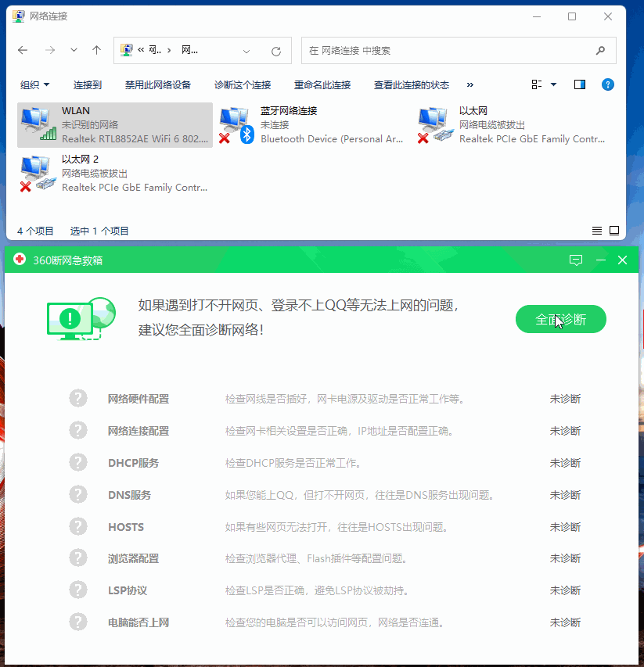Go back in the 网络连接 window

pyautogui.click(x=23, y=50)
